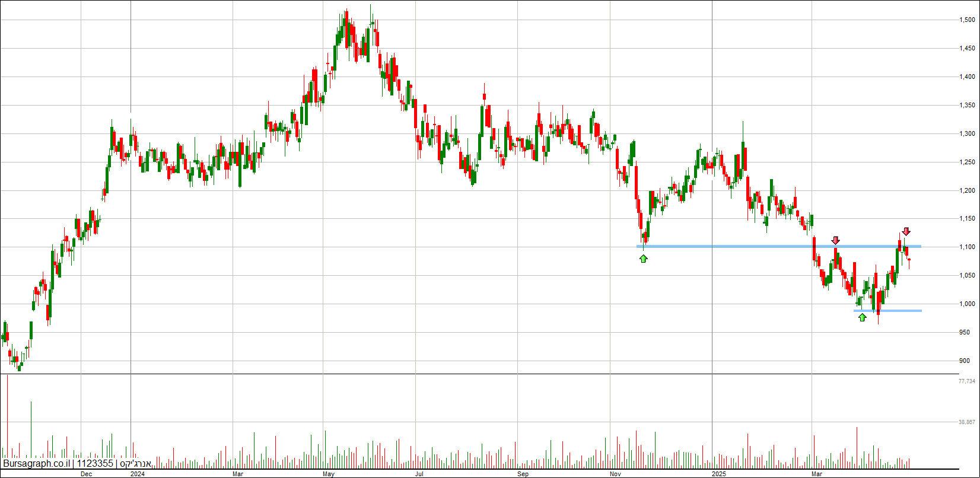Screen dimensions: 980x478
Task: Click the Nov date label
Action: pyautogui.click(x=616, y=474)
